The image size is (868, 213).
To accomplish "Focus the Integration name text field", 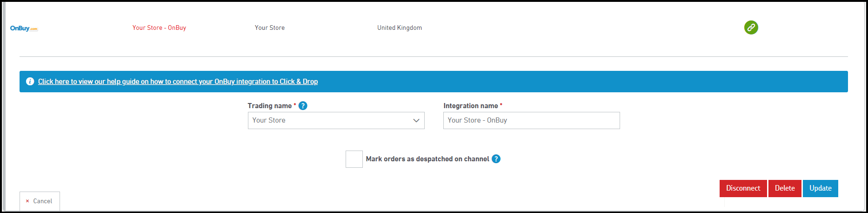I will [x=531, y=120].
